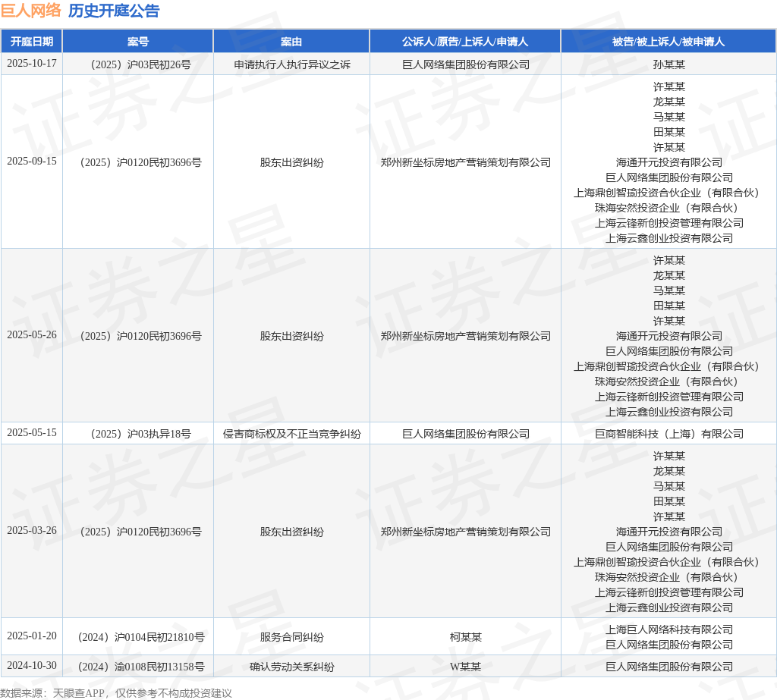This screenshot has height=700, width=777.
Task: Click cause cell 确认劳动关系纠纷
Action: [x=292, y=667]
